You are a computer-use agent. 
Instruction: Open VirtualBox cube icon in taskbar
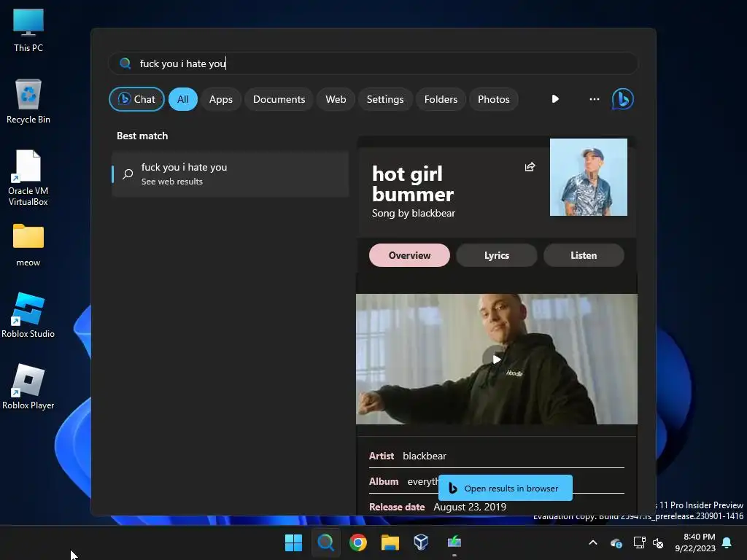(421, 542)
